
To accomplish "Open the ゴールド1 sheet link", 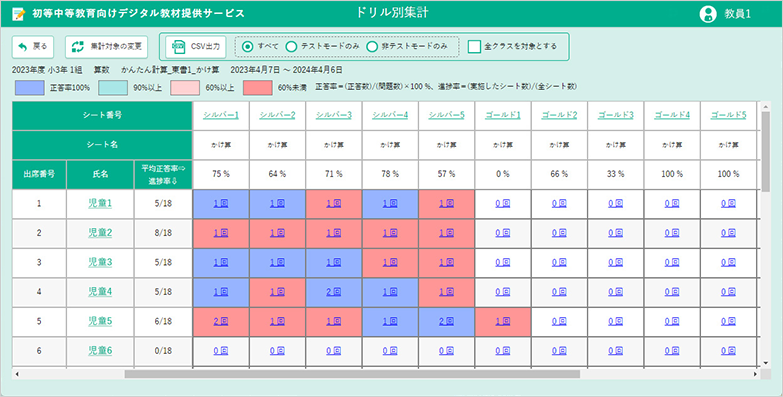I will [503, 115].
